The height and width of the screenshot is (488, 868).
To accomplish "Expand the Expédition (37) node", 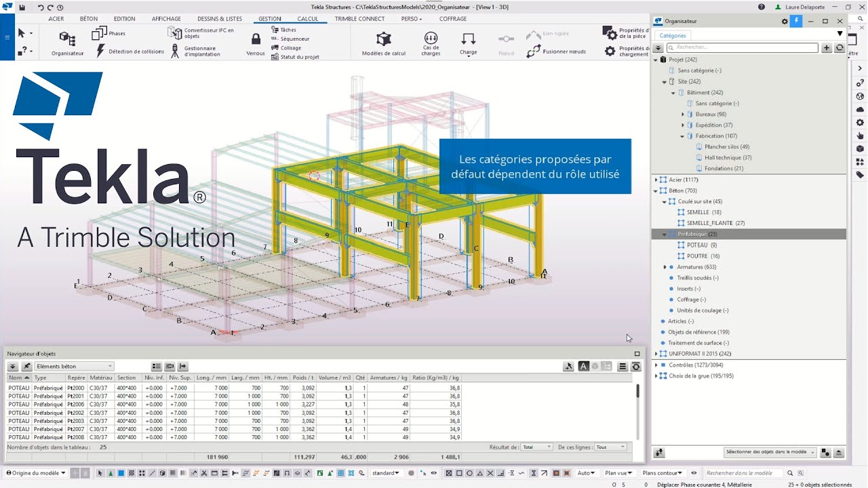I will 683,125.
